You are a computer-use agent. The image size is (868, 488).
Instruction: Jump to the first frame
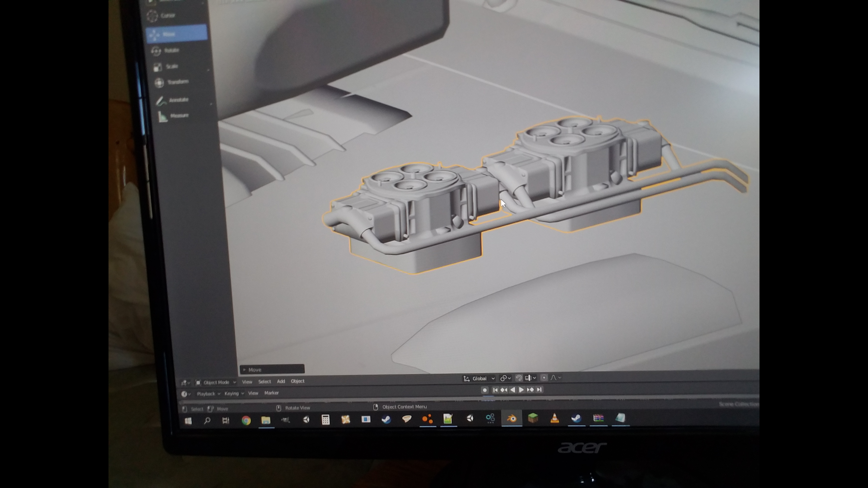[495, 390]
